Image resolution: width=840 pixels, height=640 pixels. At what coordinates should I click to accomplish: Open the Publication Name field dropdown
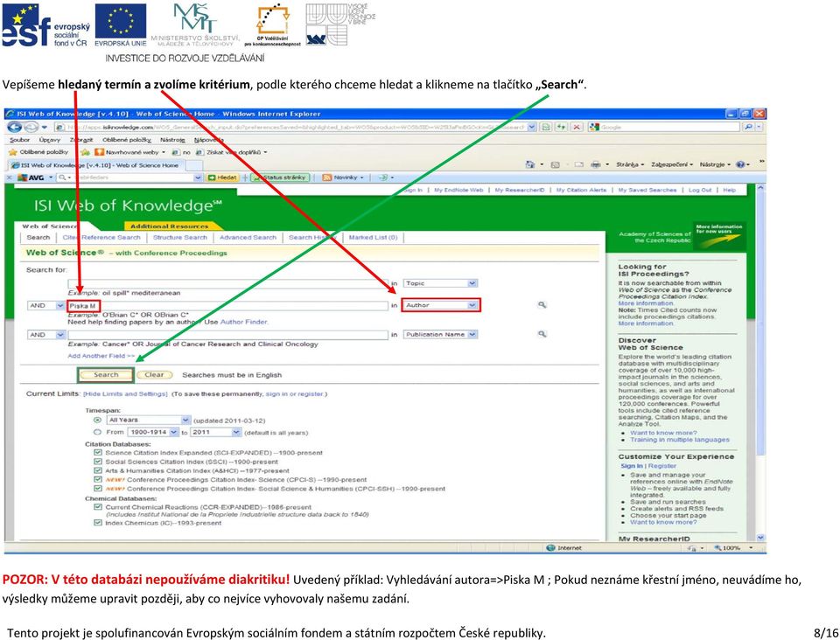[440, 334]
